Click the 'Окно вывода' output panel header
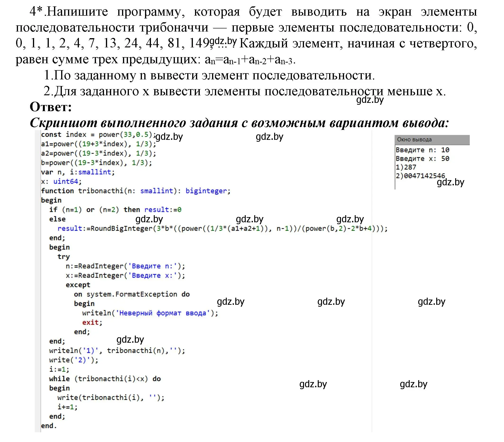The height and width of the screenshot is (442, 504). (432, 140)
